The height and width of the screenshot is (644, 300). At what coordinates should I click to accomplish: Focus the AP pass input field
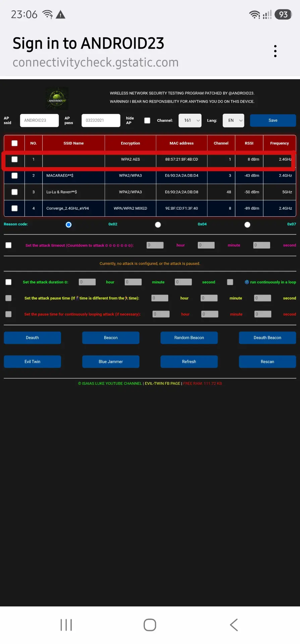[101, 120]
